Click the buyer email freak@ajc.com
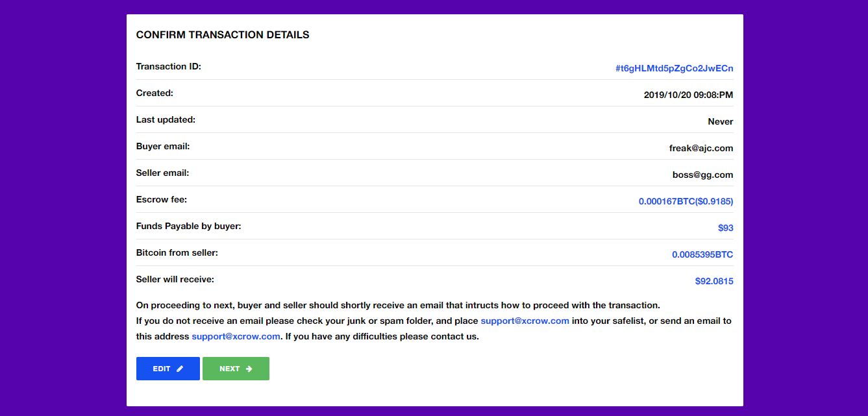This screenshot has height=416, width=868. (x=701, y=148)
